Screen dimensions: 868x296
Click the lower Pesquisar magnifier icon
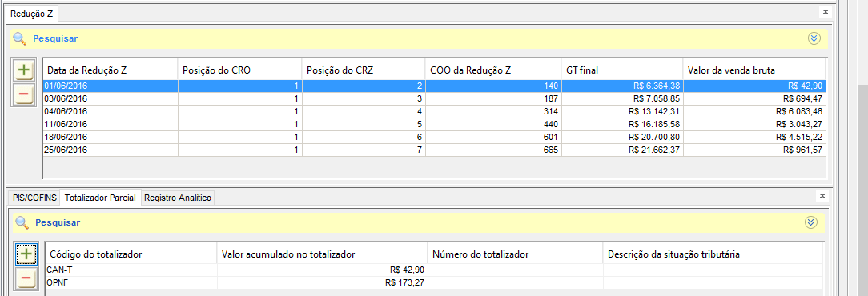tap(22, 222)
